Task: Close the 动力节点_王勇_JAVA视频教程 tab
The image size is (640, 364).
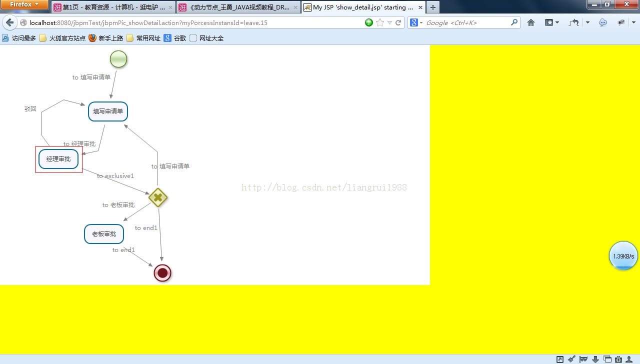Action: [295, 7]
